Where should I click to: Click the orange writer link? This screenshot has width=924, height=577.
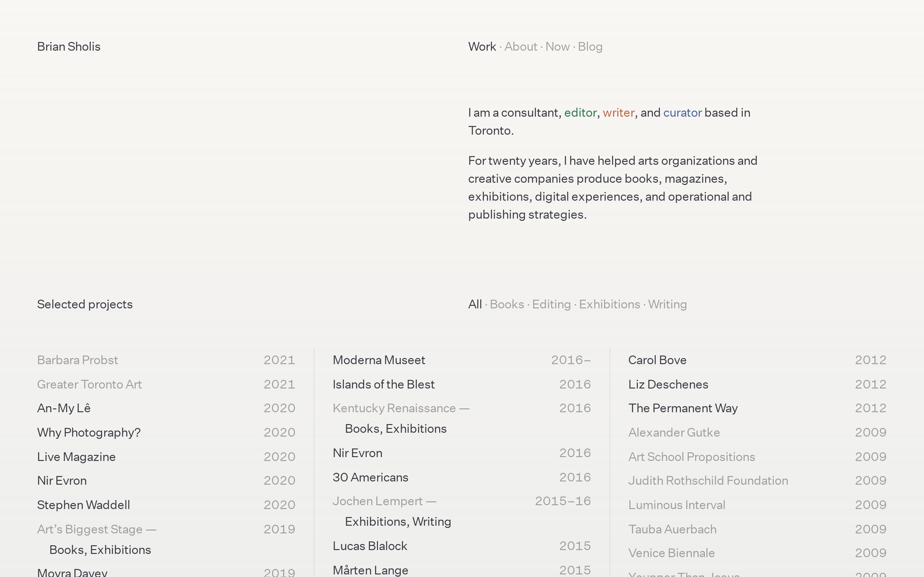[x=619, y=113]
